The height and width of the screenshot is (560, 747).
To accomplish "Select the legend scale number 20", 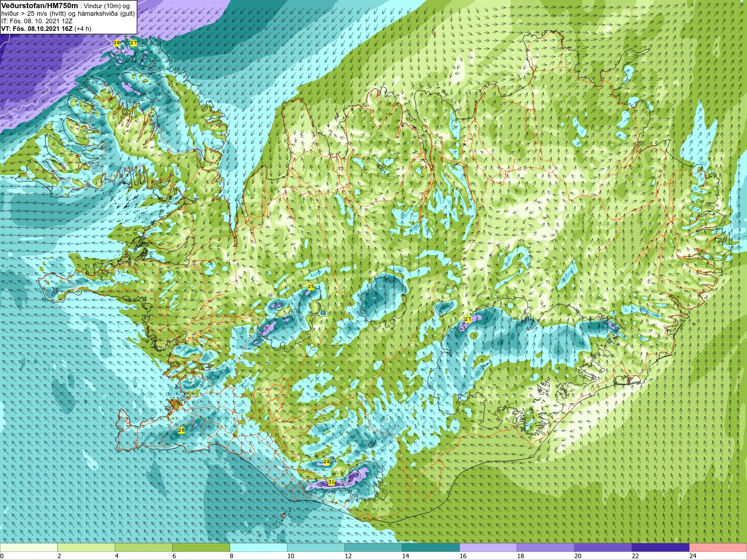I will tap(578, 556).
